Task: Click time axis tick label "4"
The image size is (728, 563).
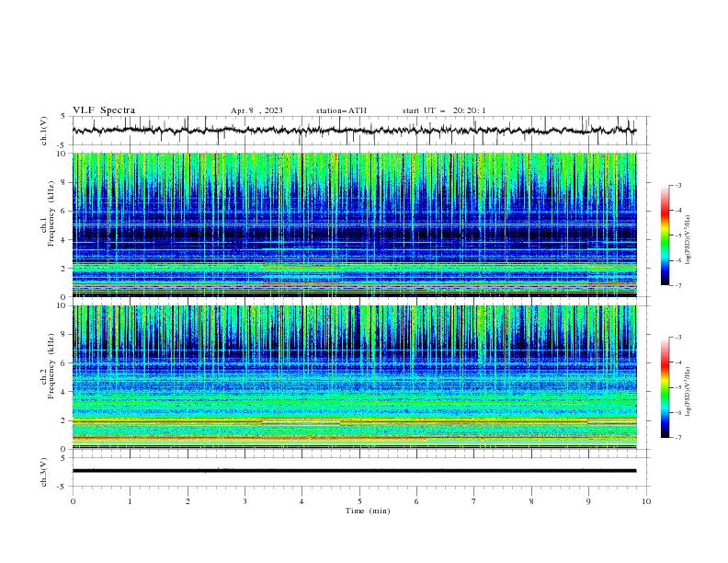Action: click(x=302, y=501)
